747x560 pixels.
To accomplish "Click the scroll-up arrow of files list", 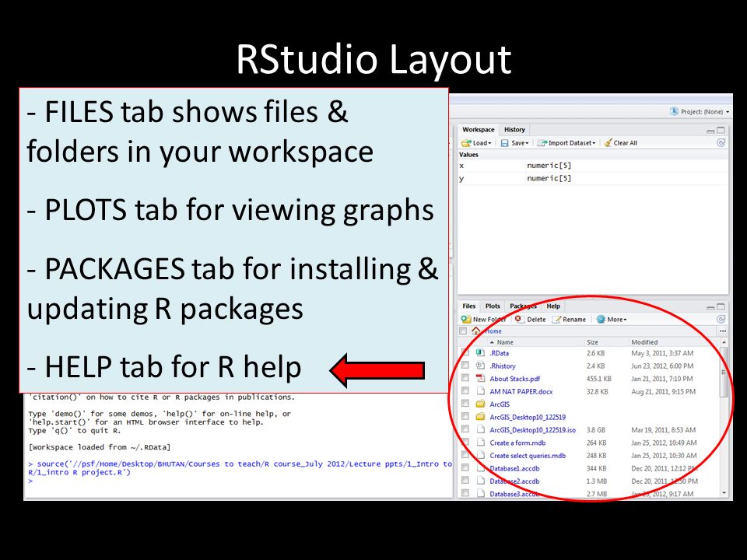I will 724,342.
